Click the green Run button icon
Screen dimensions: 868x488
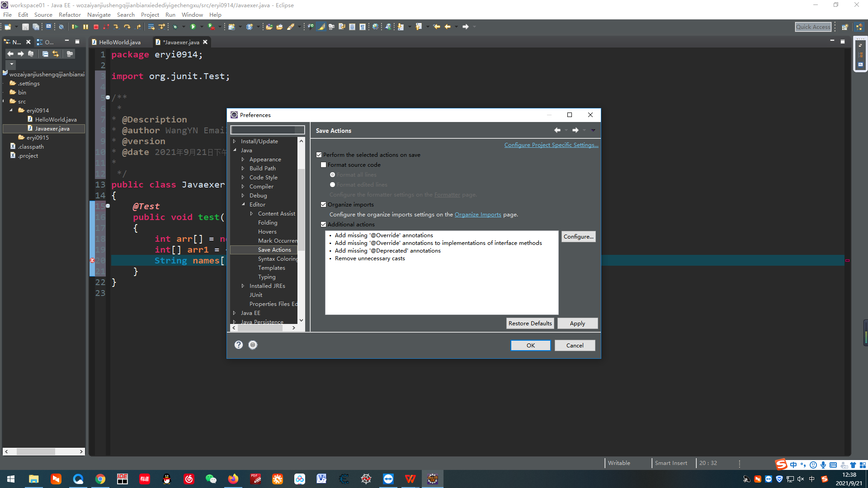coord(193,27)
